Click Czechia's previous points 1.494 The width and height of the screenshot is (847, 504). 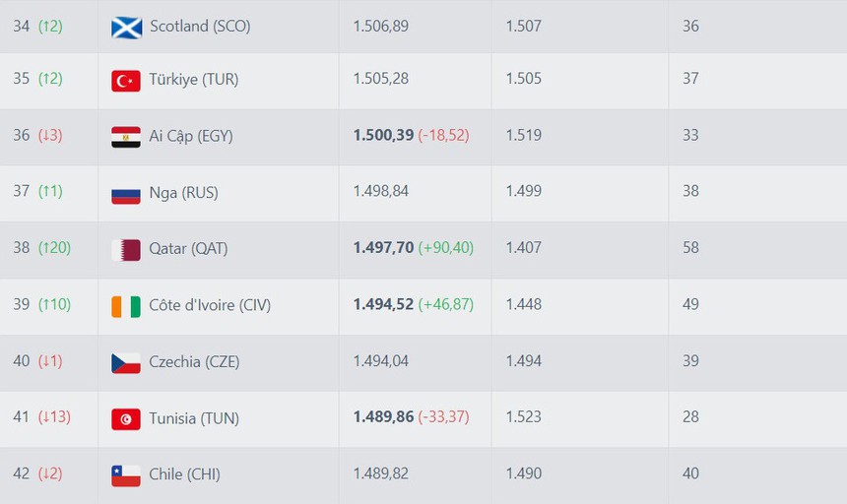click(x=523, y=361)
